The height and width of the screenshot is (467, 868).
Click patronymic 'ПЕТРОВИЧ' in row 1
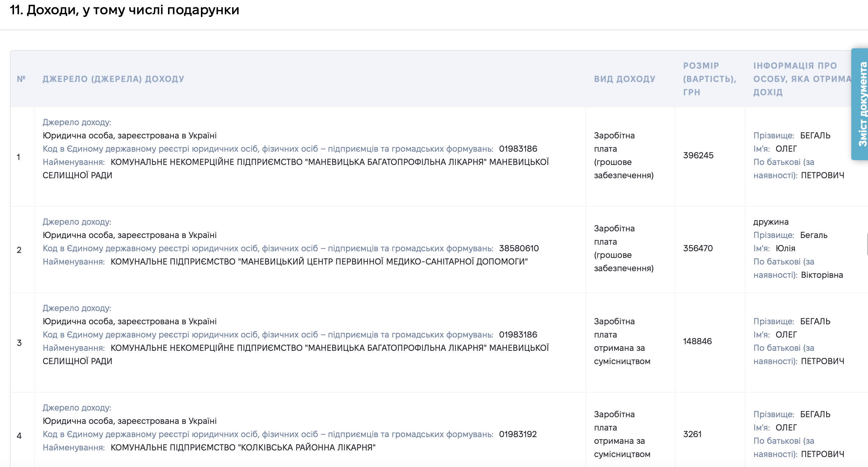[823, 175]
